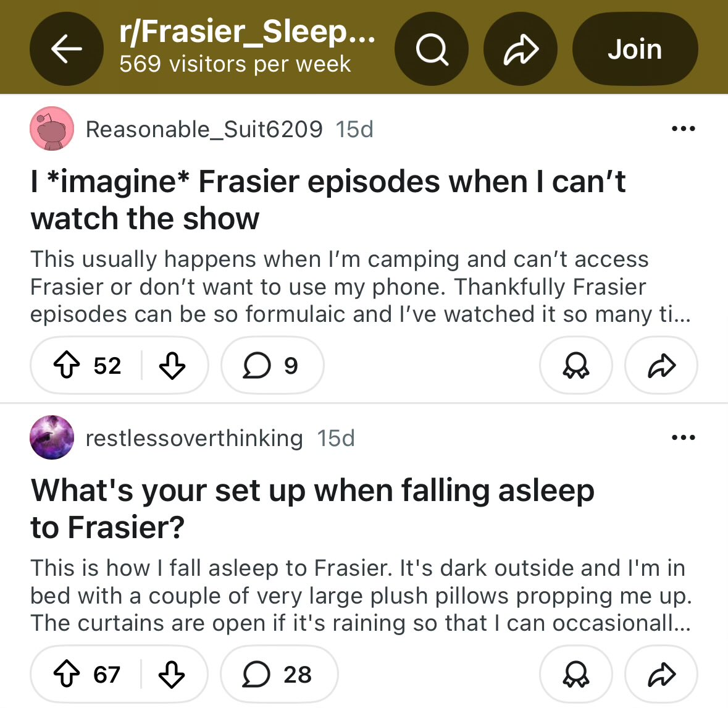
Task: Upvote the imagine Frasier episodes post
Action: (x=67, y=366)
